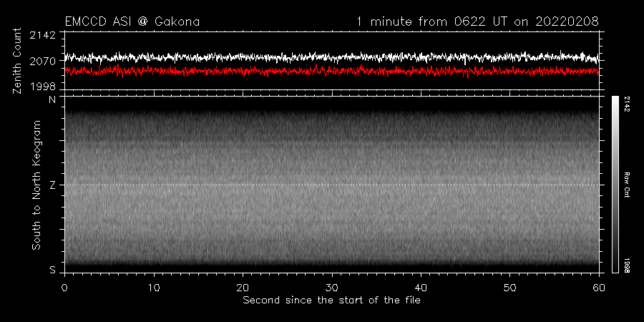This screenshot has width=644, height=322.
Task: Click the 'Zenith Count' axis label
Action: [x=17, y=61]
